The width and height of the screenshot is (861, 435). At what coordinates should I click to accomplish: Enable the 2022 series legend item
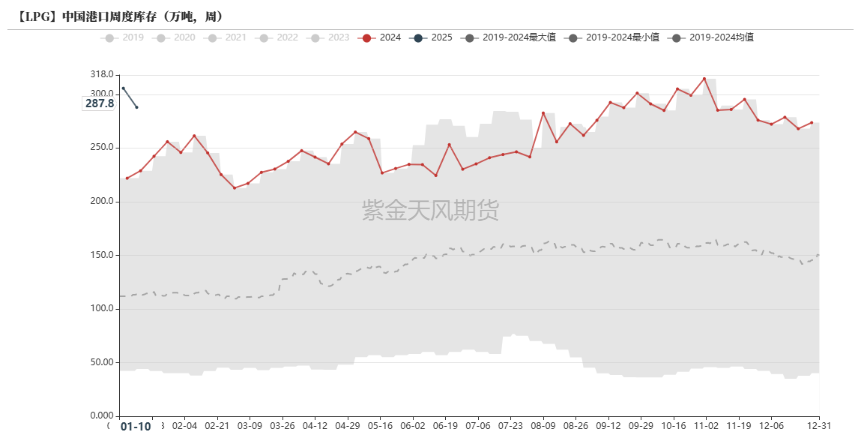pyautogui.click(x=276, y=37)
